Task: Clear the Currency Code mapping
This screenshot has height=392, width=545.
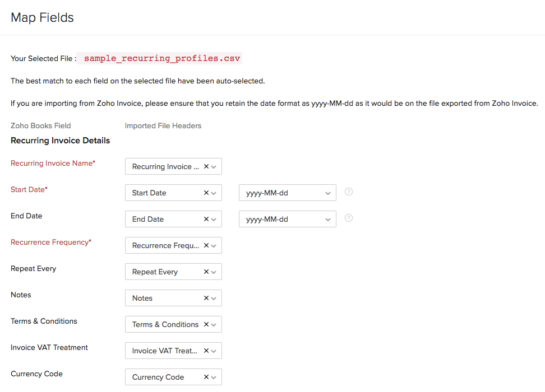Action: (206, 377)
